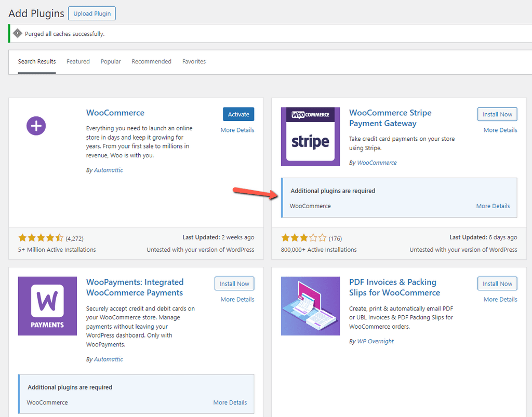Open the Popular plugins tab
Viewport: 532px width, 417px height.
tap(111, 61)
